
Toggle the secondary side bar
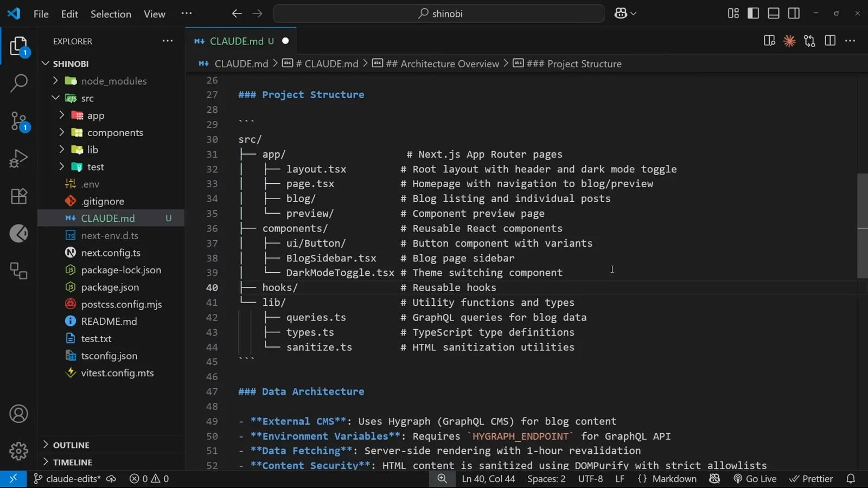coord(794,14)
